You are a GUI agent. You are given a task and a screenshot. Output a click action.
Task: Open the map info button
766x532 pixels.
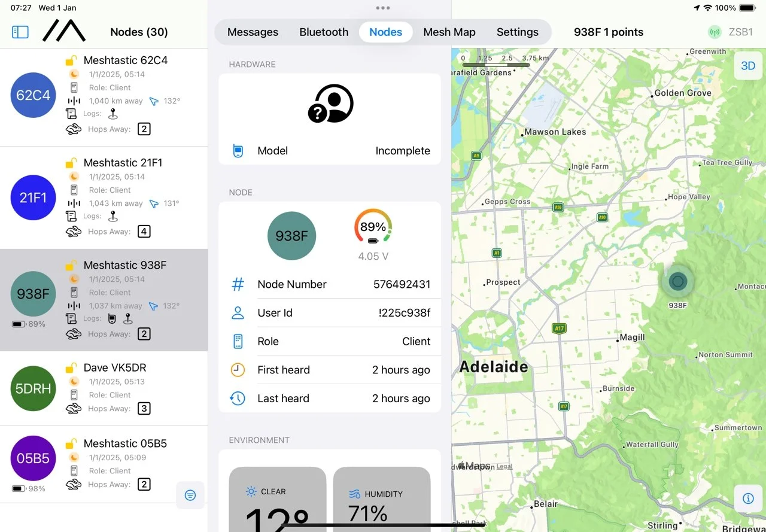click(x=748, y=498)
